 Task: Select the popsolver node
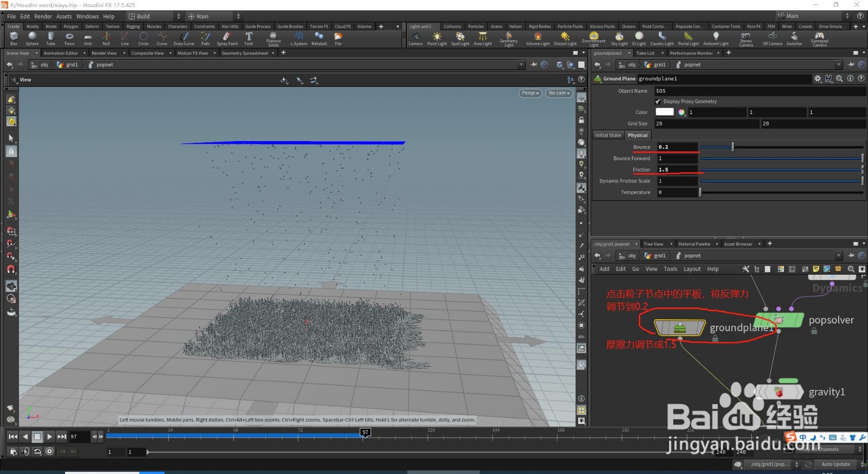pos(779,320)
